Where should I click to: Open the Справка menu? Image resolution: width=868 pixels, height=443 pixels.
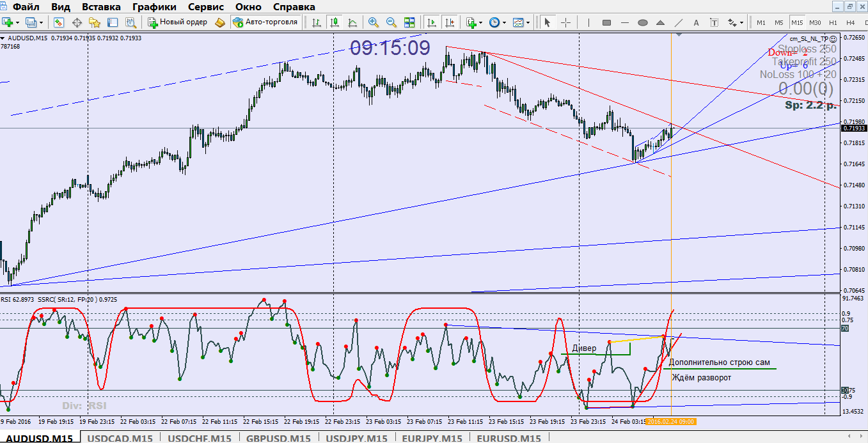coord(294,7)
